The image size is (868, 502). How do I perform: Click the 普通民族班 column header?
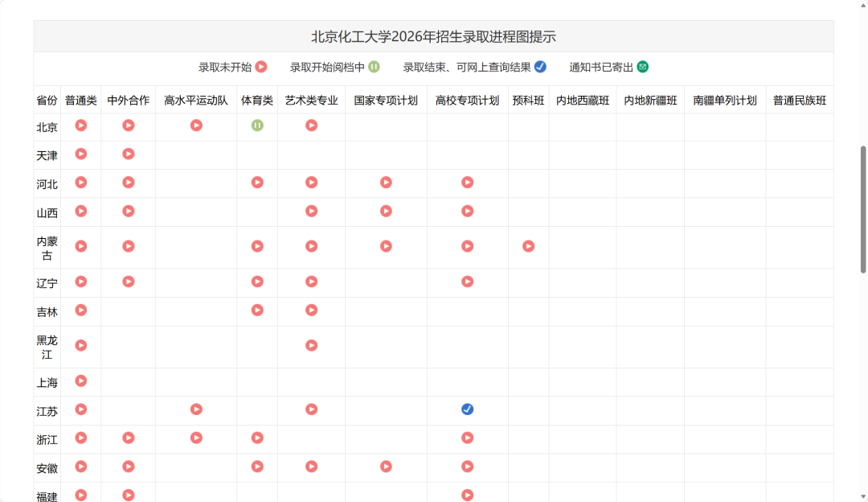[800, 101]
